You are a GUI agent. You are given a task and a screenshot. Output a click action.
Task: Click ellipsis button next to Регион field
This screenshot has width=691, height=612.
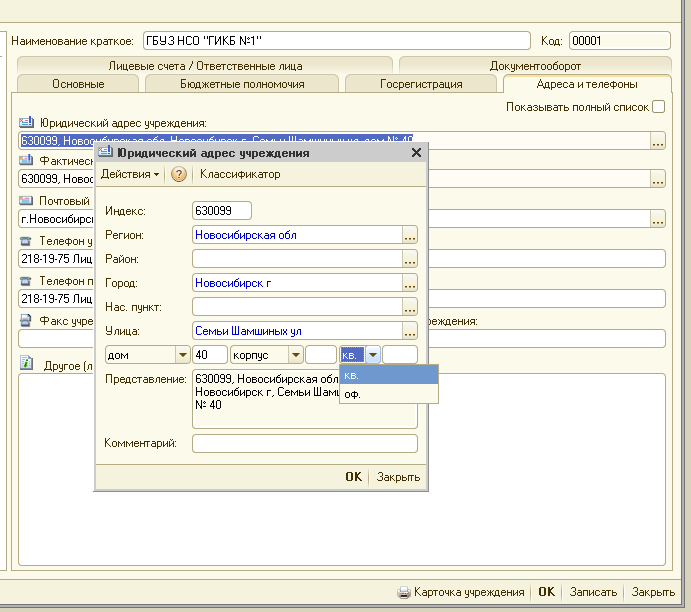(x=410, y=236)
